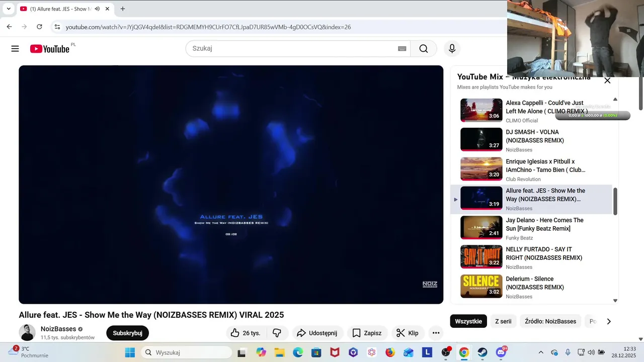This screenshot has width=644, height=362.
Task: Open the weather widget showing 3°C
Action: click(29, 352)
